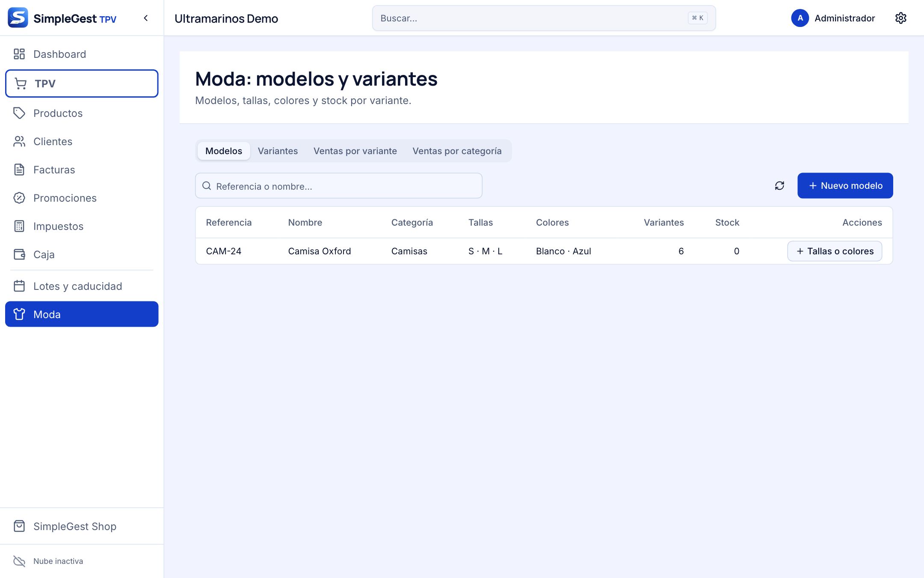
Task: Open Impuestos calculator icon
Action: pos(19,226)
